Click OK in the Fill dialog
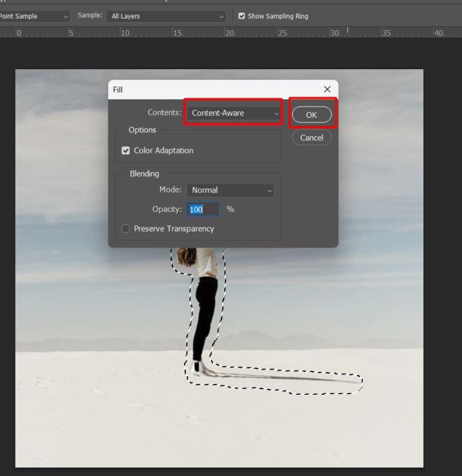 tap(312, 115)
